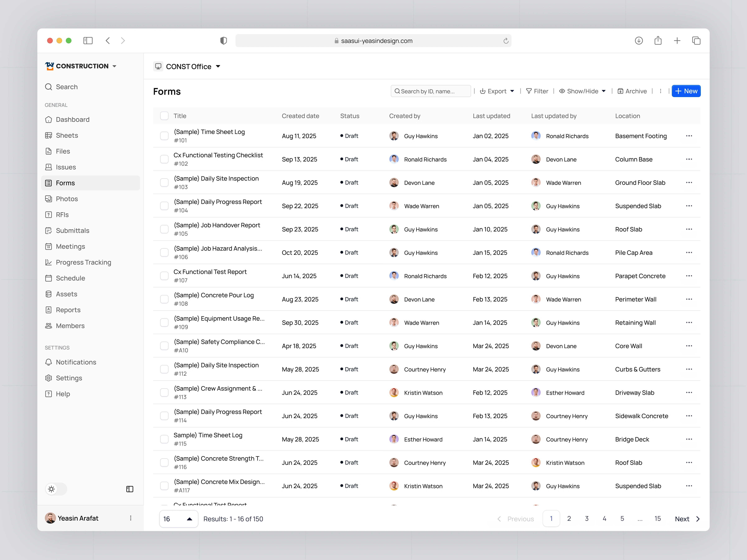The width and height of the screenshot is (747, 560).
Task: Tick the checkbox for Job Handover Report
Action: point(164,229)
